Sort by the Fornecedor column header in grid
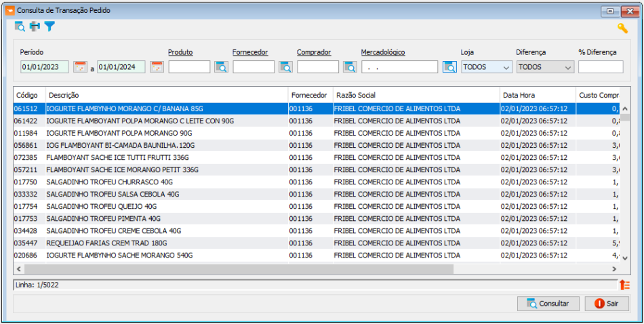The width and height of the screenshot is (644, 324). point(310,96)
